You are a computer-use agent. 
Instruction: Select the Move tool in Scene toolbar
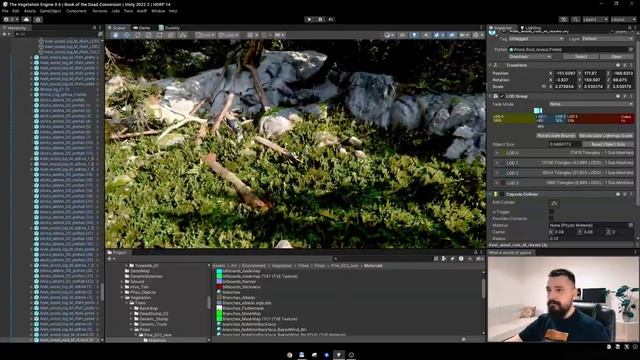[x=127, y=36]
